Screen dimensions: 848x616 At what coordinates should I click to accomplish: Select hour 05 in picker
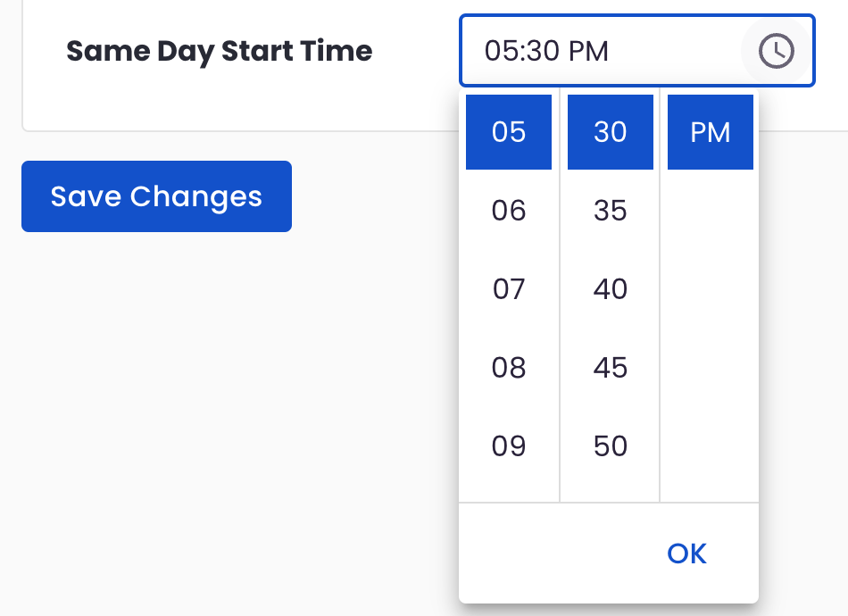509,132
